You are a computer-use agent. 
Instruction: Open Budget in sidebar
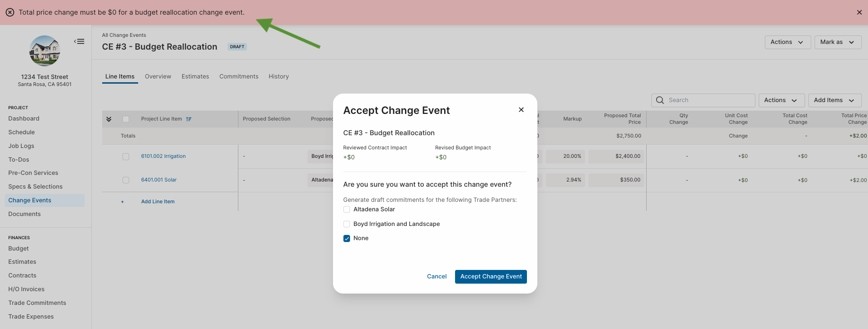coord(18,249)
